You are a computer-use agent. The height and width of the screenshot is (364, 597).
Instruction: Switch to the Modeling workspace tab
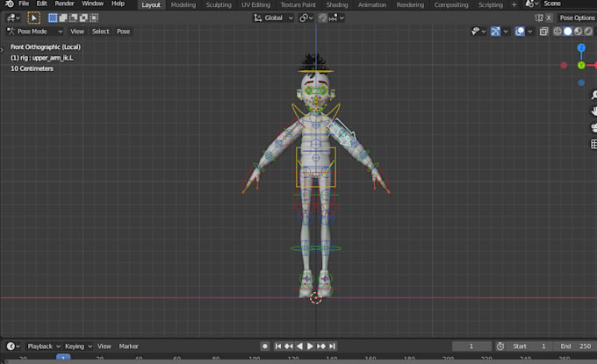[183, 5]
